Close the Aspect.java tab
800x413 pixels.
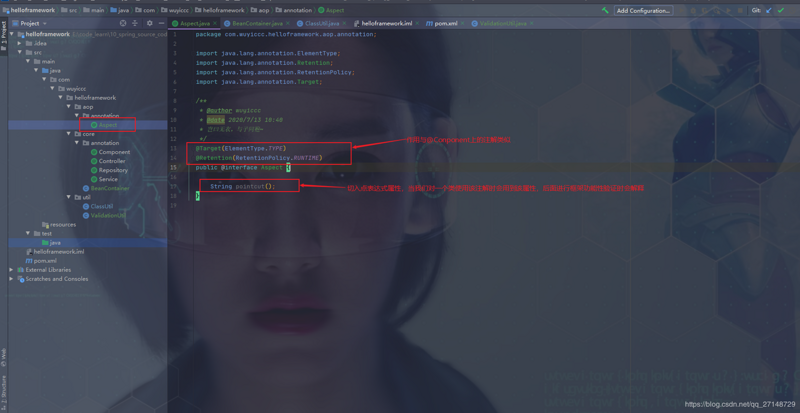[x=215, y=23]
